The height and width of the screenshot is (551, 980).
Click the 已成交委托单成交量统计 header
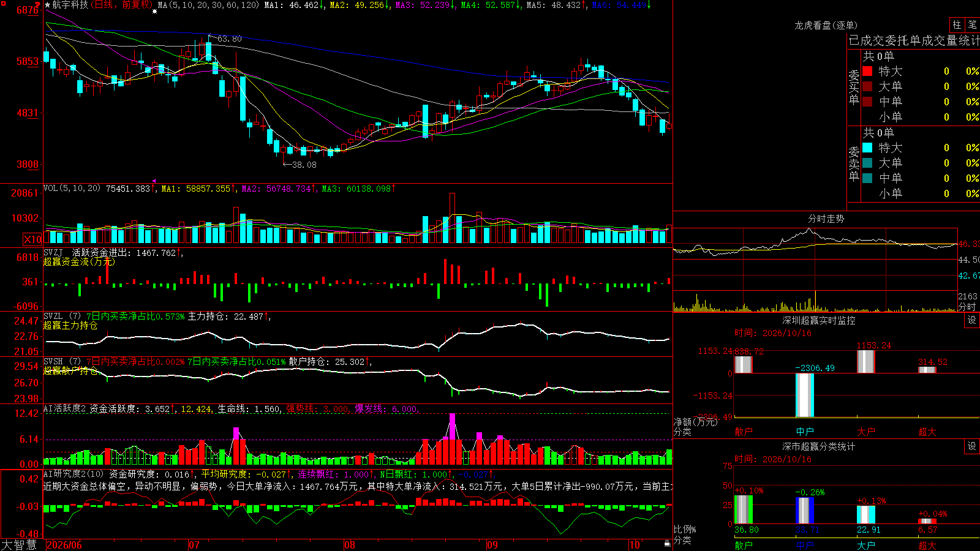[914, 40]
